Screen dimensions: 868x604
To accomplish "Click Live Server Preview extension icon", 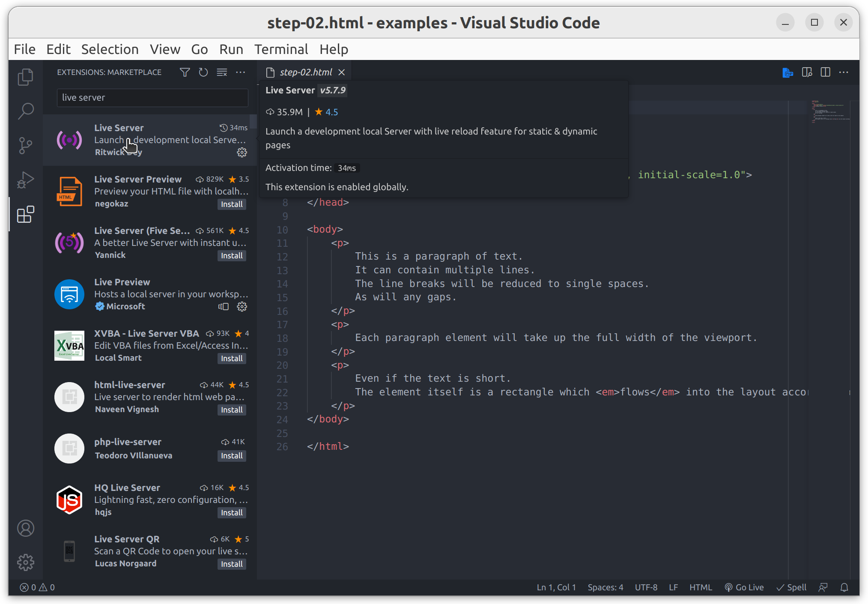I will (x=69, y=191).
